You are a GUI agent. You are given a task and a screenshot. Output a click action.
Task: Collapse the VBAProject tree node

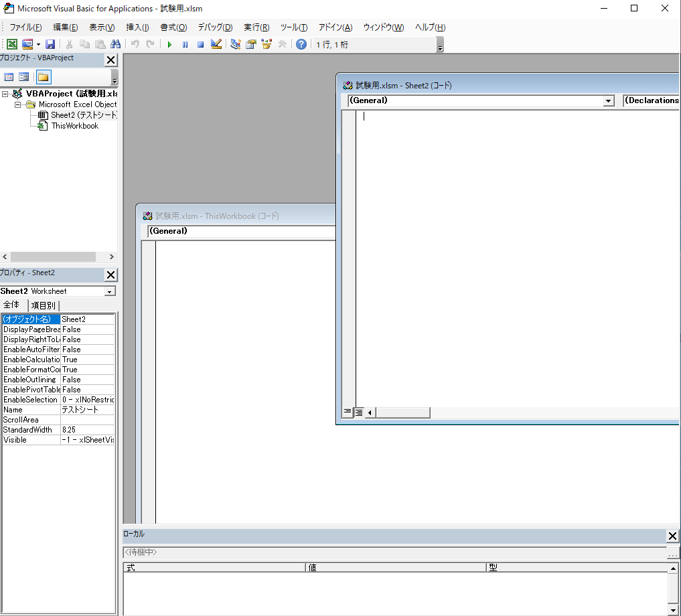(x=5, y=94)
